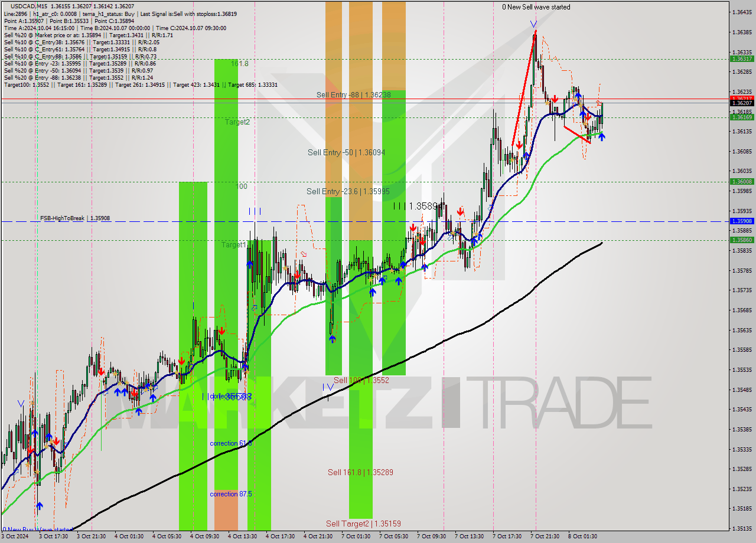The width and height of the screenshot is (756, 543).
Task: Select the 'Sell Entry -88 | 1.36238' label
Action: pyautogui.click(x=353, y=94)
